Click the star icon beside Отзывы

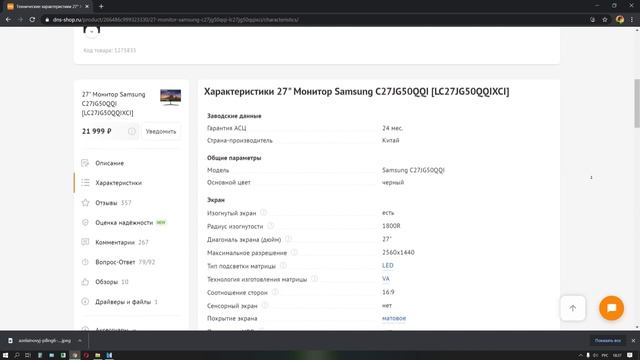[x=85, y=203]
